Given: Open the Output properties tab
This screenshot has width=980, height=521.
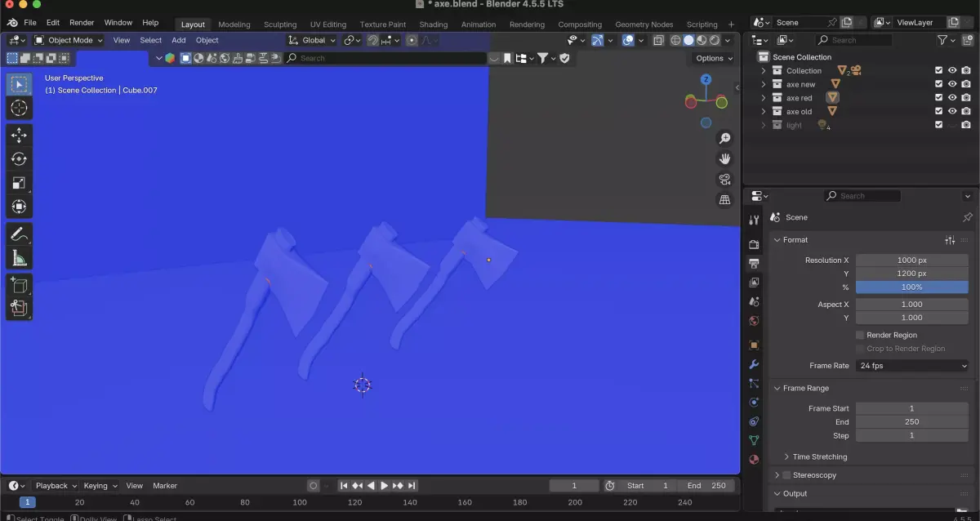Looking at the screenshot, I should pos(754,263).
